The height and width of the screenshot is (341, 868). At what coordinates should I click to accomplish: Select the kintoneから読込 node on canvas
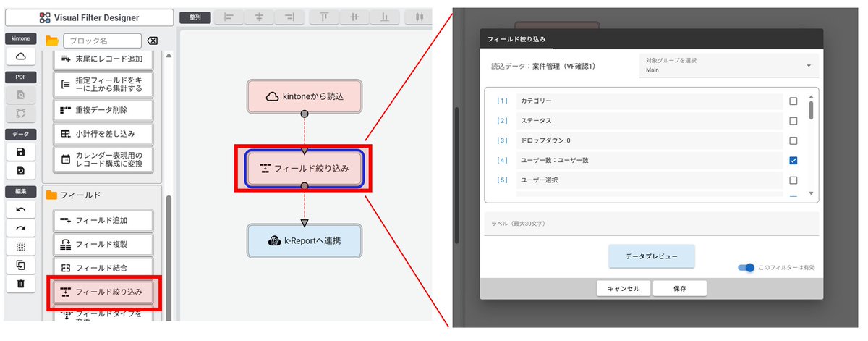[x=304, y=96]
